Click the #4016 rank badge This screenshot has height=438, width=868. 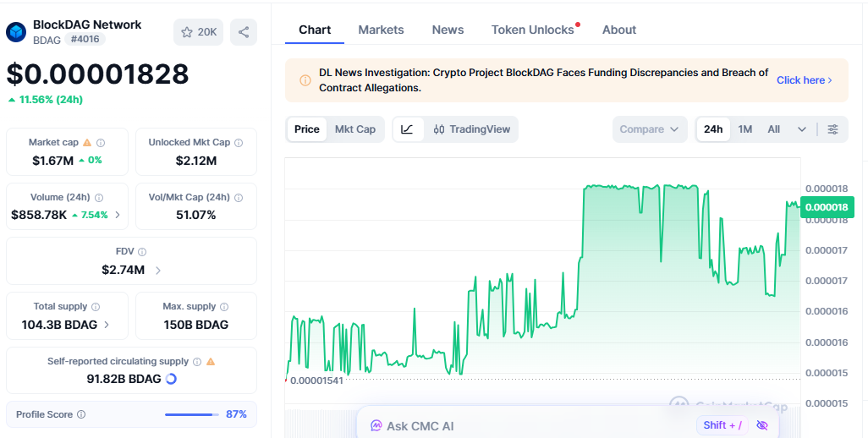pos(85,39)
